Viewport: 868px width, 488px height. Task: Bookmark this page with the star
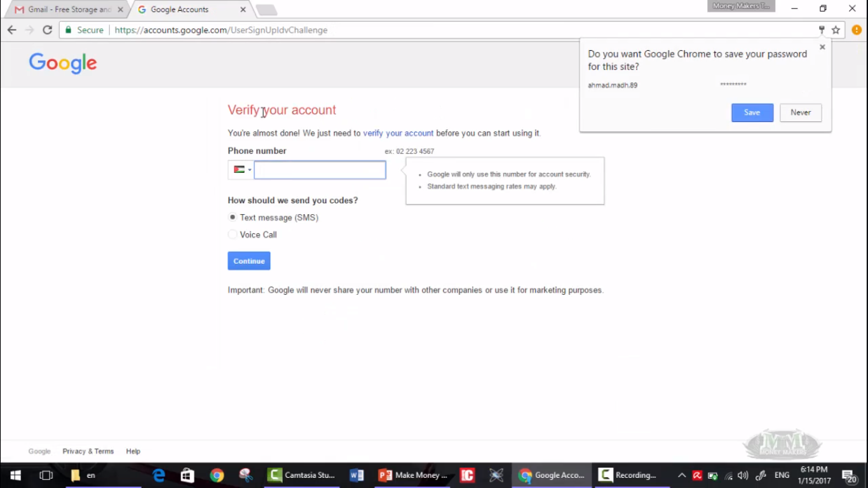836,30
